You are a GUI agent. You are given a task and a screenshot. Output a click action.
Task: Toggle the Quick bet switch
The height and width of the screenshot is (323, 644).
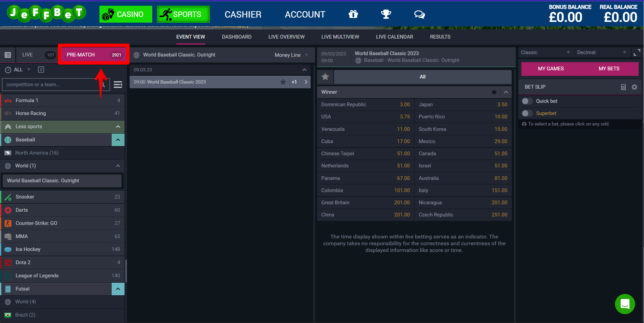click(x=527, y=101)
